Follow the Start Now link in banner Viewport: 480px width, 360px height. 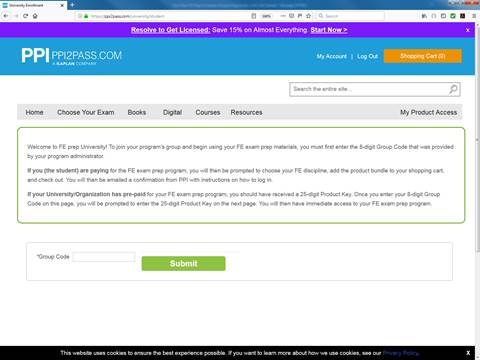[x=329, y=30]
